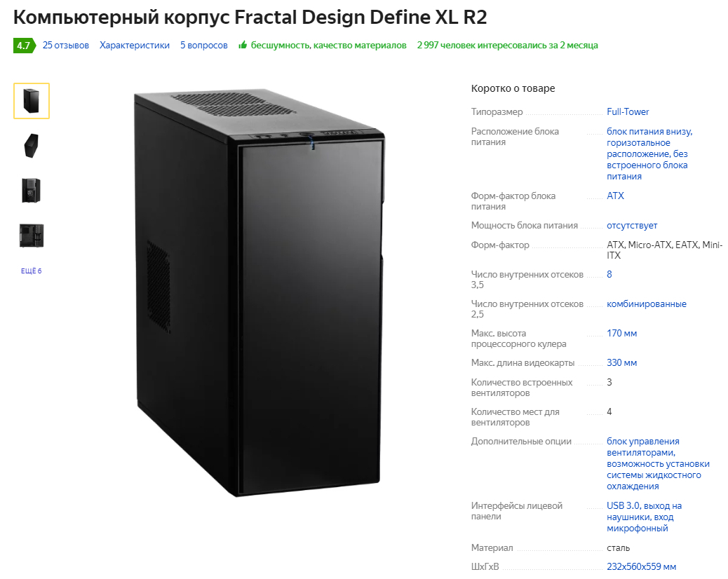
Task: Select the third open-door case thumbnail
Action: [32, 190]
